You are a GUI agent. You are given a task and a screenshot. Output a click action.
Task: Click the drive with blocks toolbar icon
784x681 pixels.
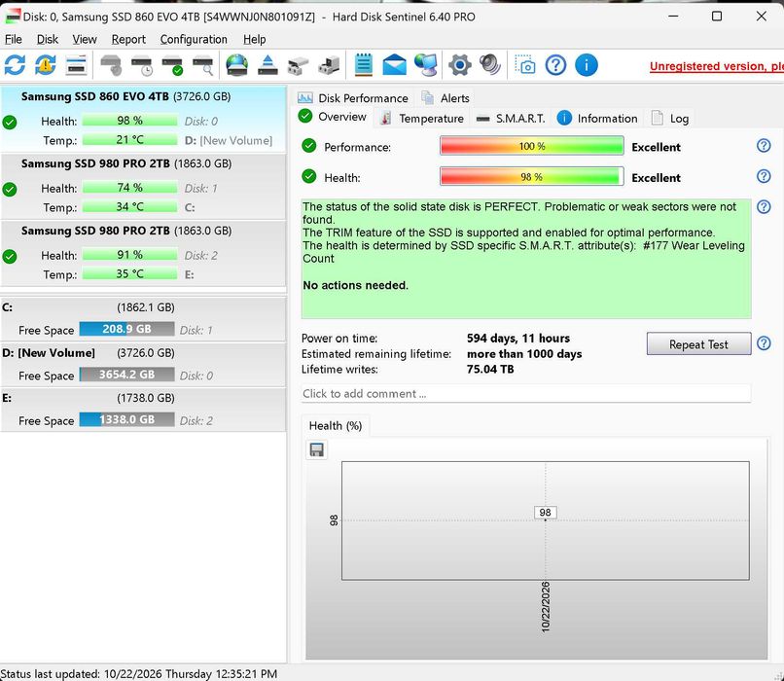pos(329,65)
